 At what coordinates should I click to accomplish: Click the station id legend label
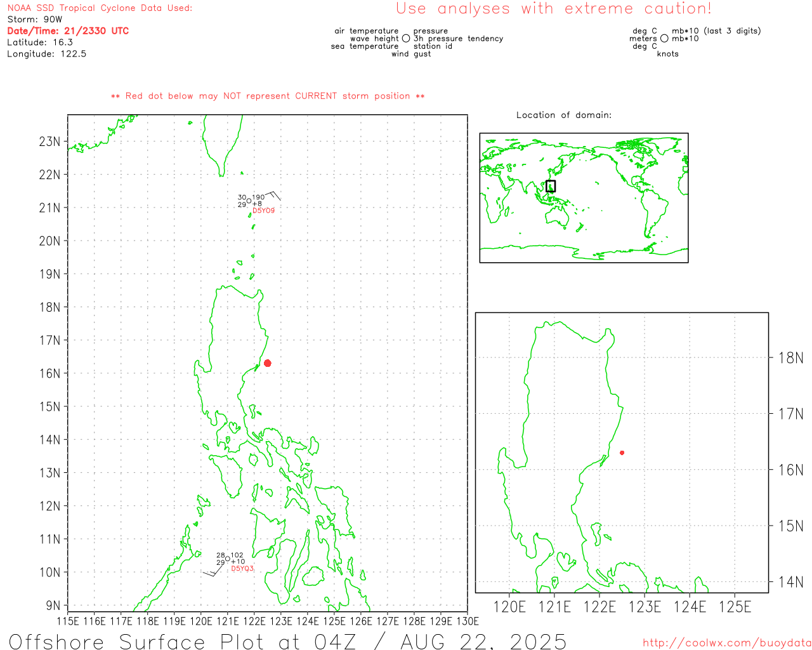click(x=433, y=46)
